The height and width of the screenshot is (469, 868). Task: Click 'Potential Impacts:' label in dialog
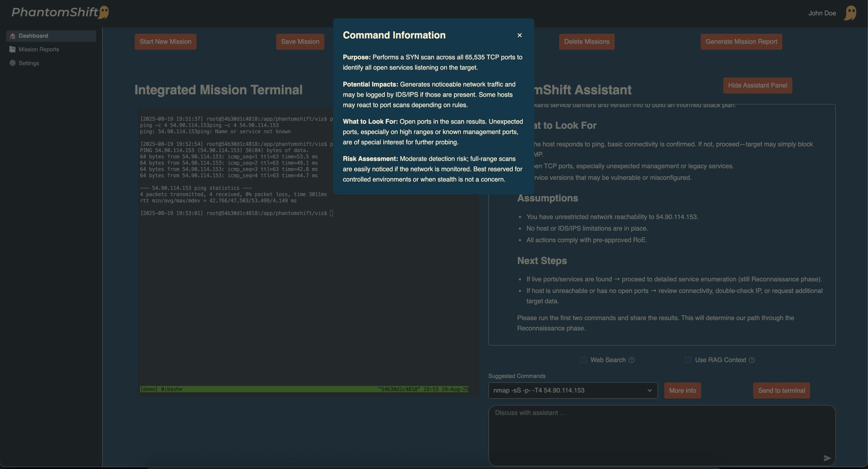click(x=370, y=84)
